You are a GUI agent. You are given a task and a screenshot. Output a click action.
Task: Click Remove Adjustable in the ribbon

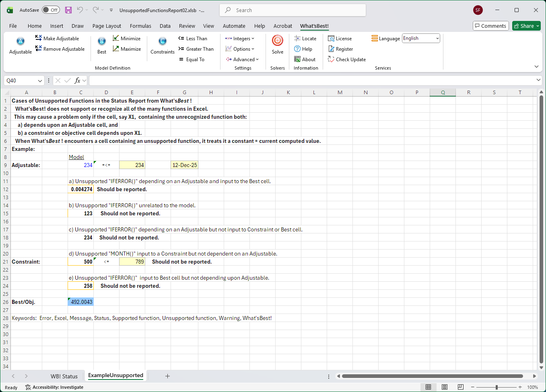tap(60, 49)
